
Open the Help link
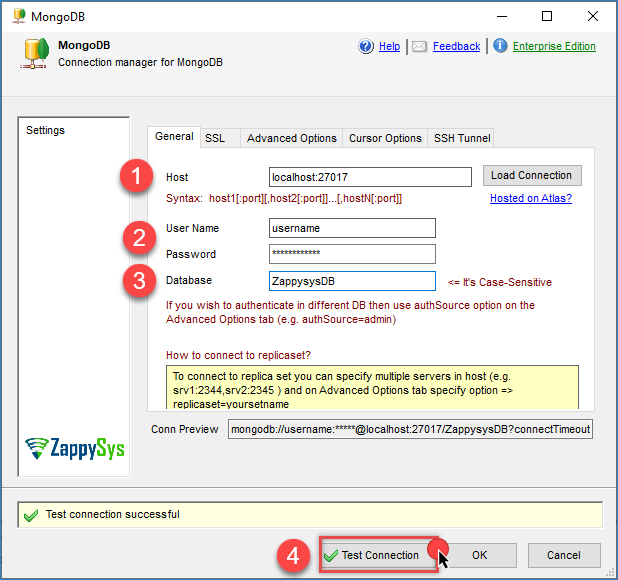coord(389,47)
